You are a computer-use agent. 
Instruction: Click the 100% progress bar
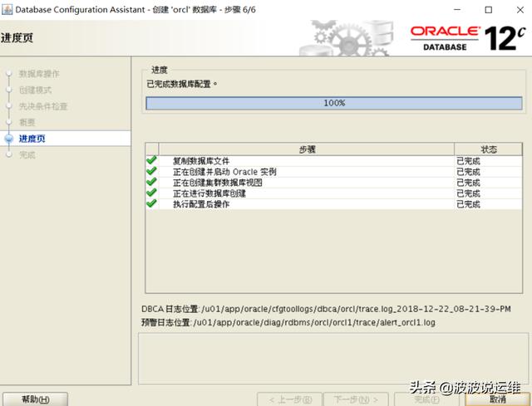[x=334, y=103]
